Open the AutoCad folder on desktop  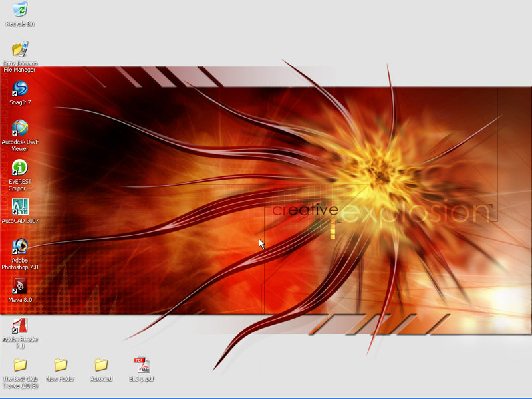point(101,365)
